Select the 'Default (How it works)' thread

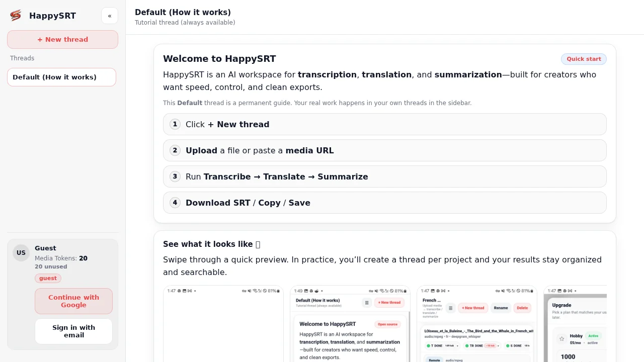(x=61, y=77)
